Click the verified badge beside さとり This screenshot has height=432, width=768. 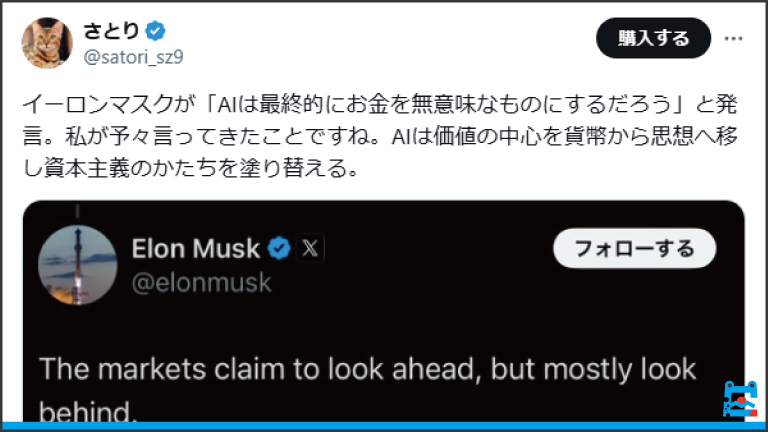[x=155, y=31]
